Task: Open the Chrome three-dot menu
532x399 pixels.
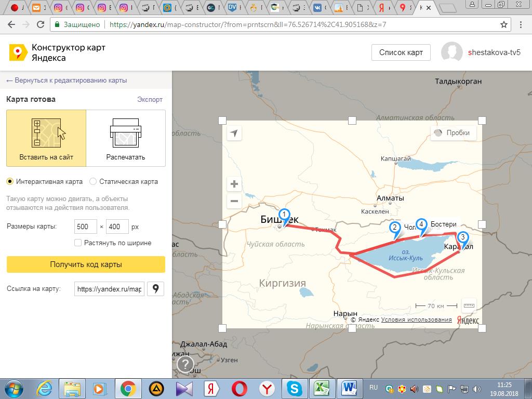Action: 521,24
